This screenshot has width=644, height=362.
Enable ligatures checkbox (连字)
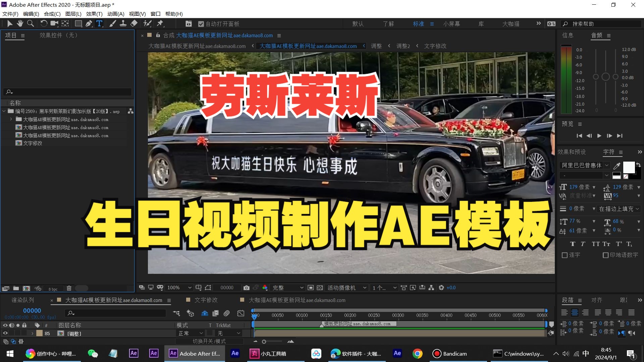565,255
